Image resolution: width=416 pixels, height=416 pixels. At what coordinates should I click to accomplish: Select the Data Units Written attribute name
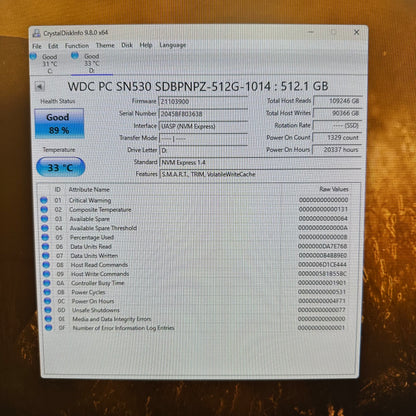tap(94, 255)
